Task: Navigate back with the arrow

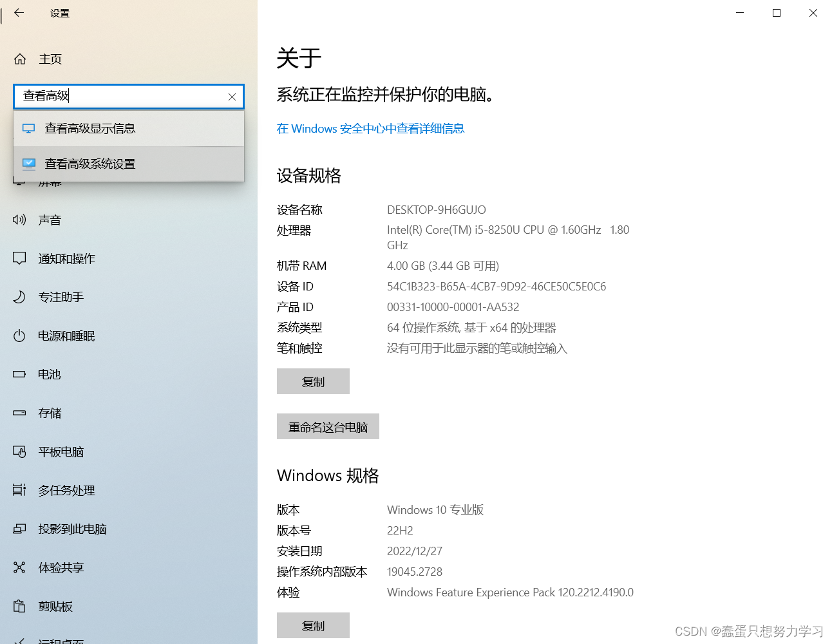Action: point(19,12)
